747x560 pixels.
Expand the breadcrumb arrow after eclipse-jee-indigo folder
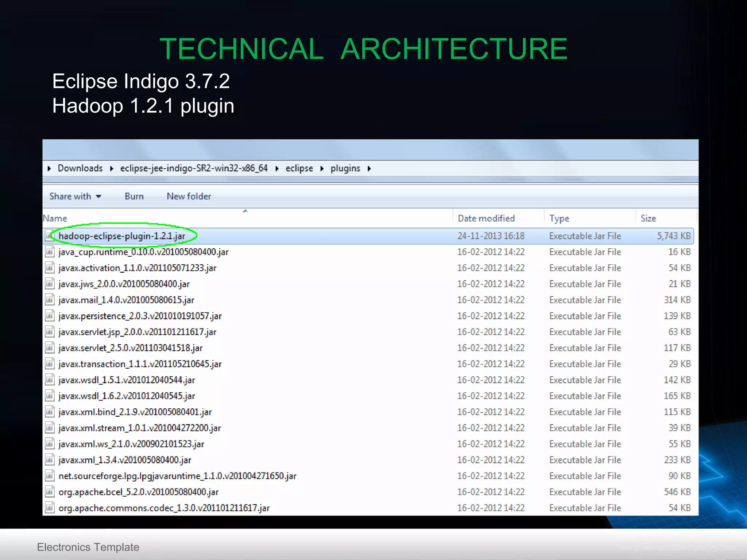277,168
